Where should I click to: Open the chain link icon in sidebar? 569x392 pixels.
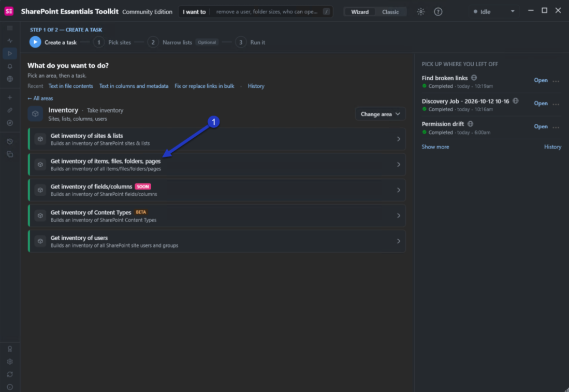[10, 110]
